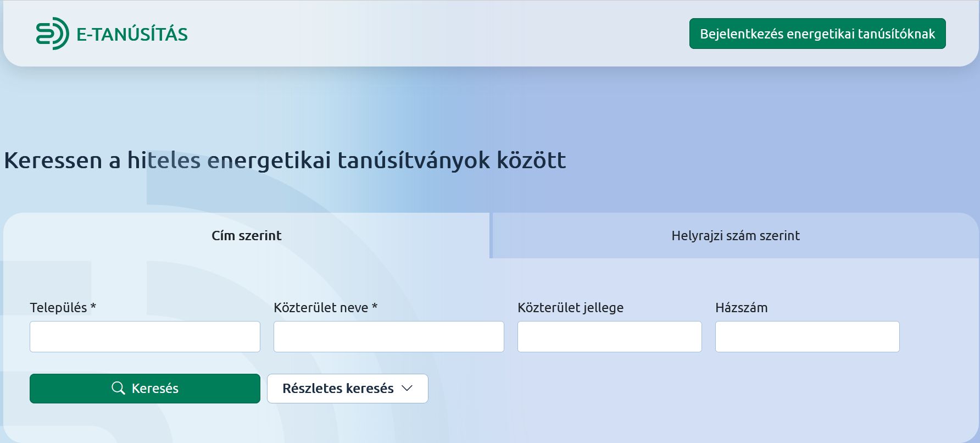980x443 pixels.
Task: Select the Közterület jellege input box
Action: pyautogui.click(x=609, y=336)
